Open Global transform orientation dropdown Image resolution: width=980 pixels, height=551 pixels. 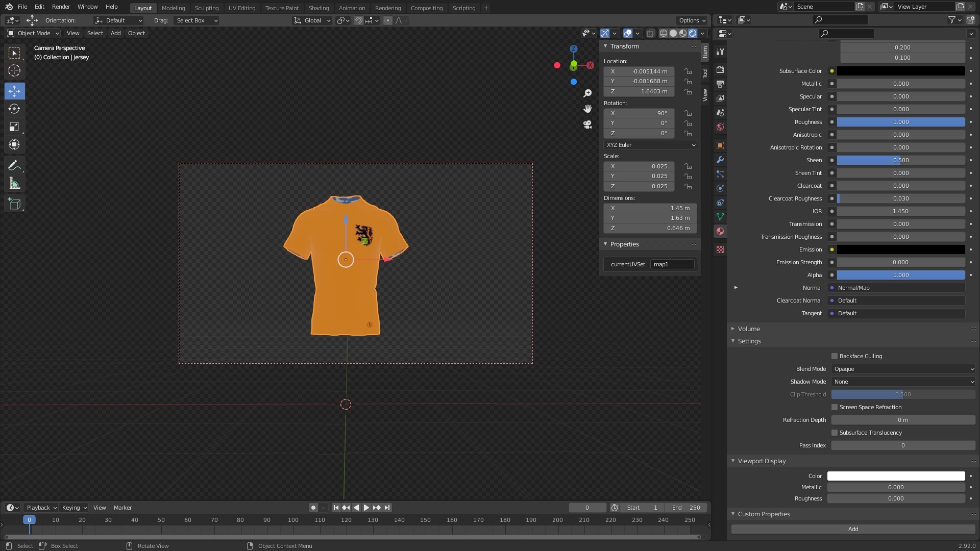(x=312, y=20)
